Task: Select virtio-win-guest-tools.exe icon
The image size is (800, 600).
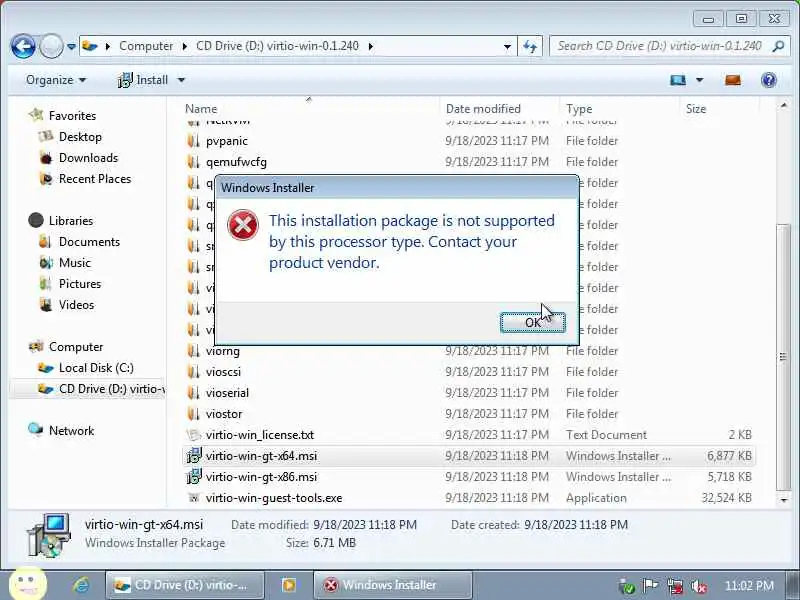Action: [193, 498]
